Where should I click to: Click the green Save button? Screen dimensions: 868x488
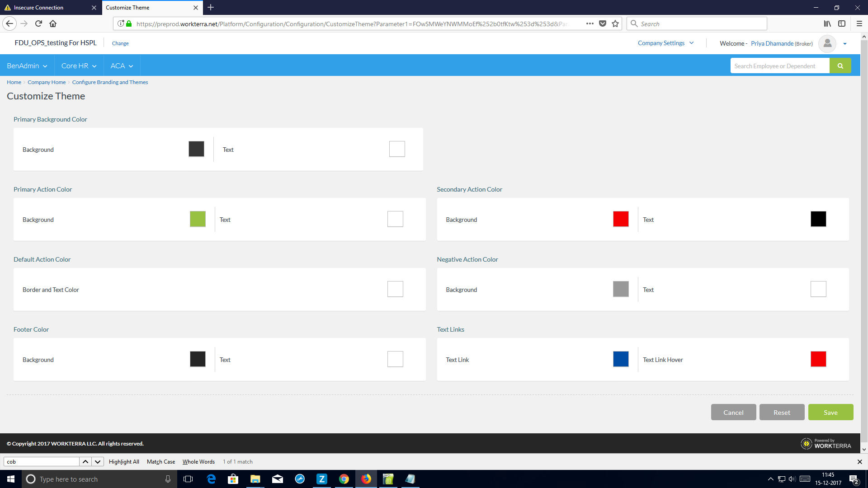point(830,413)
